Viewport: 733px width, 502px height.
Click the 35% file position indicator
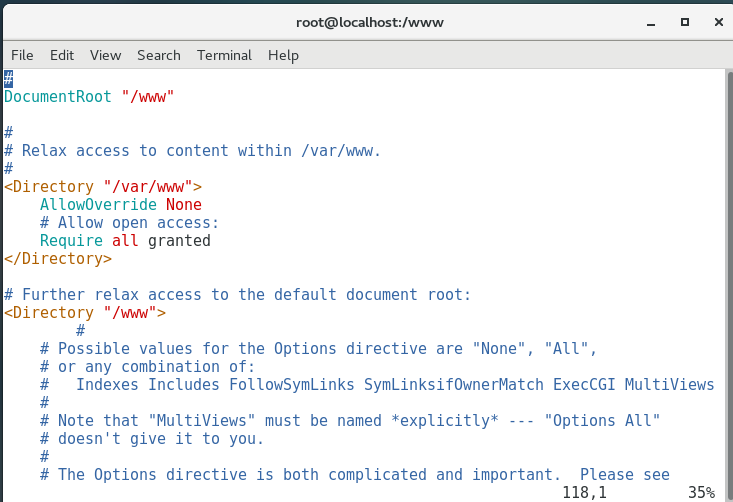pyautogui.click(x=701, y=493)
